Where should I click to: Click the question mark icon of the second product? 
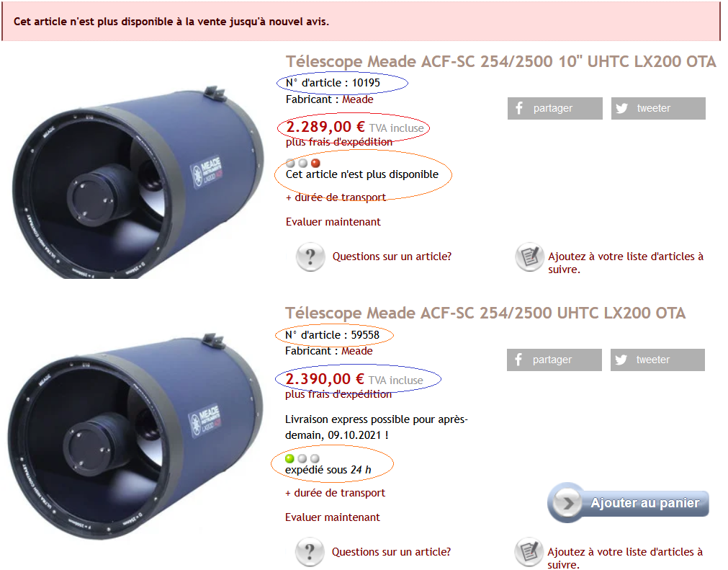tap(310, 552)
